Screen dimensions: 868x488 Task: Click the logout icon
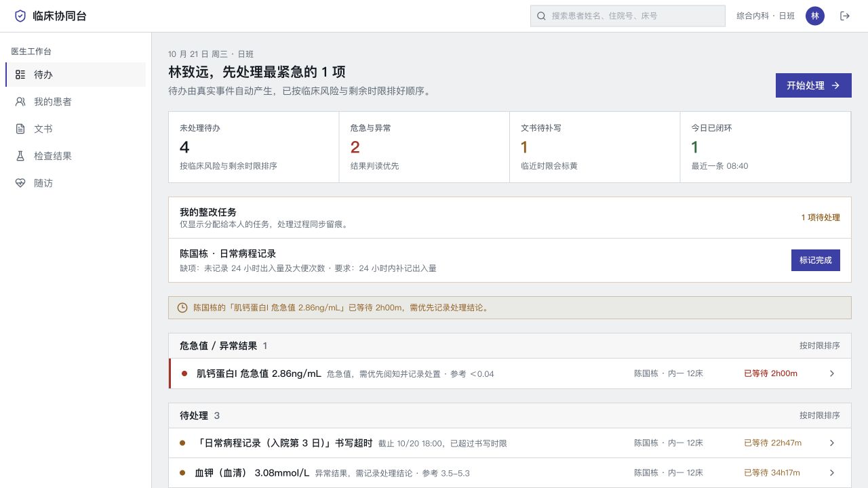(x=844, y=16)
